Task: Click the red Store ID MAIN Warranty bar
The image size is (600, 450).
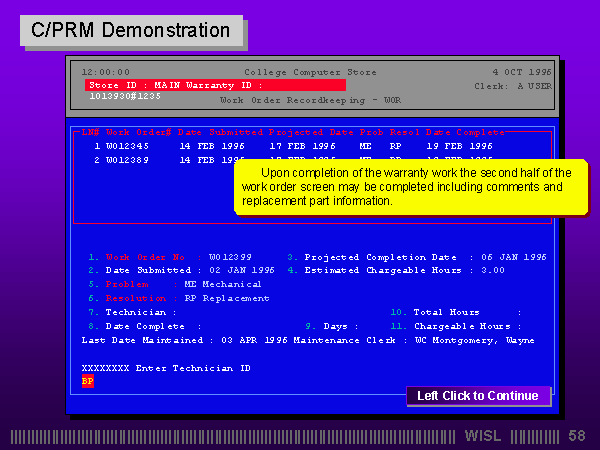Action: 215,85
